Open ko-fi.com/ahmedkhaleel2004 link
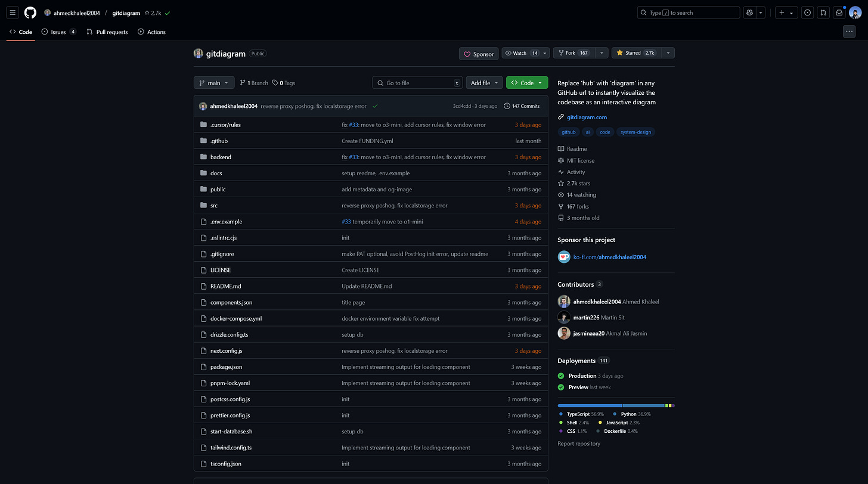868x484 pixels. pyautogui.click(x=609, y=257)
